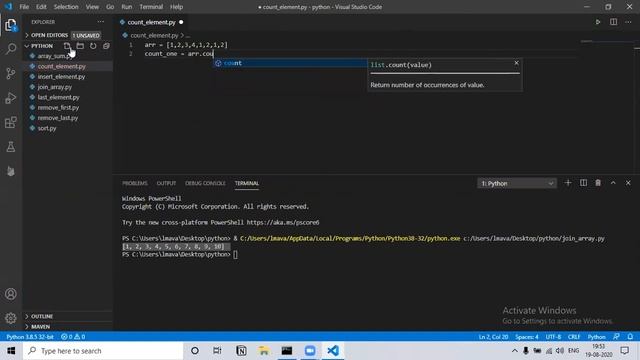Image resolution: width=640 pixels, height=360 pixels.
Task: Open Task View in the taskbar
Action: tap(217, 351)
